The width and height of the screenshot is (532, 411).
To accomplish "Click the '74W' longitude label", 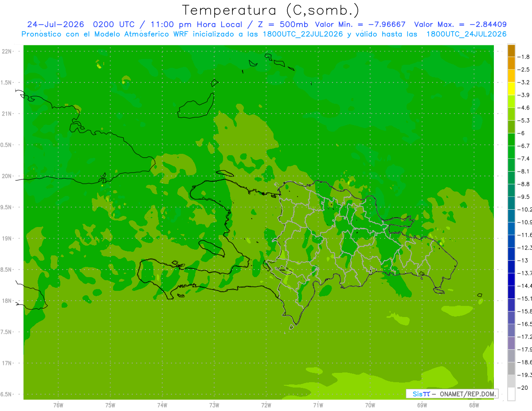I will (162, 405).
